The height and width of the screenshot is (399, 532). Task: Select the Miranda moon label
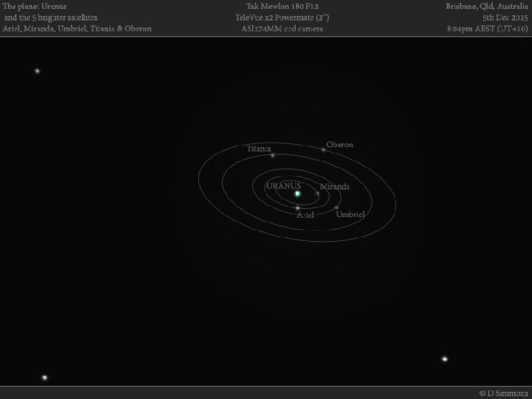coord(335,186)
